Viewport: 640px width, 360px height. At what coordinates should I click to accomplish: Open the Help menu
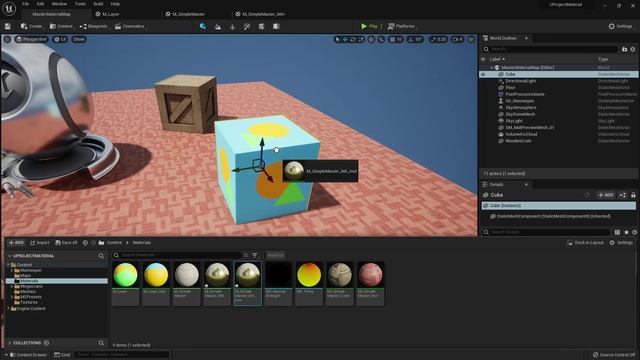pos(115,4)
